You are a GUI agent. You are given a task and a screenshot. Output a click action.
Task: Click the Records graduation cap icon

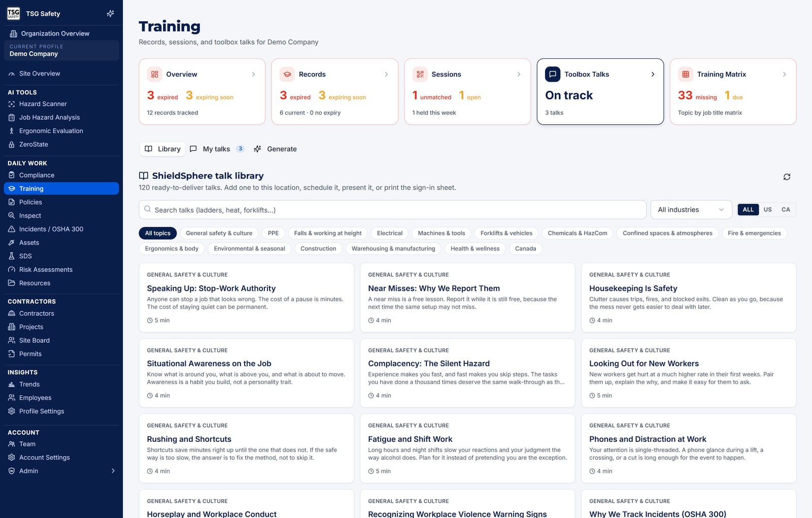pyautogui.click(x=287, y=74)
